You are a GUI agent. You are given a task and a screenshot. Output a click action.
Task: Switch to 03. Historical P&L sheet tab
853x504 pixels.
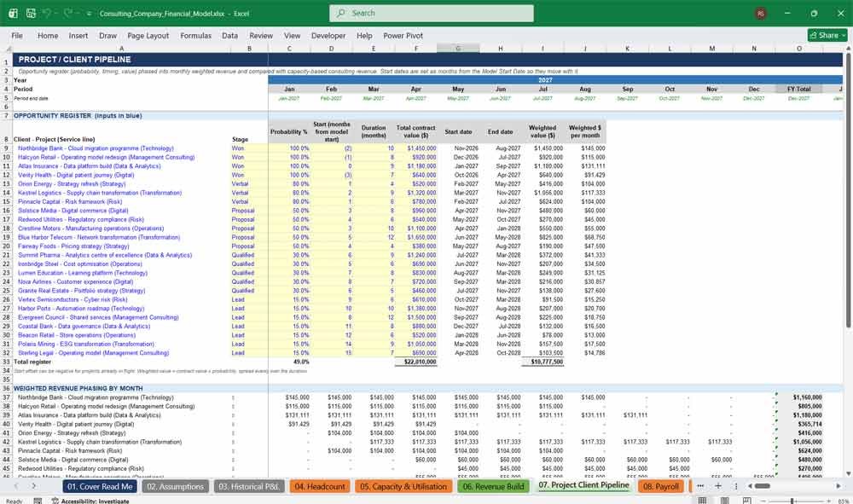click(248, 487)
